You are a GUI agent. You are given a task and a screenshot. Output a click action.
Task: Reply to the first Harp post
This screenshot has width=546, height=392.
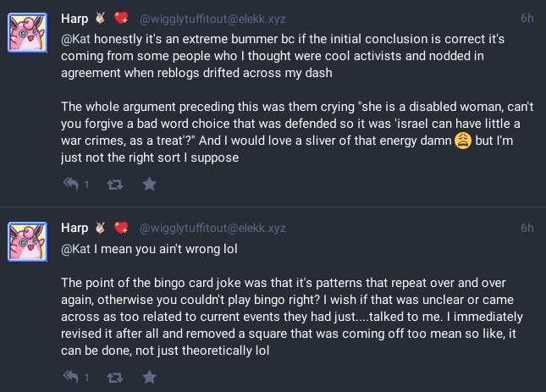pyautogui.click(x=71, y=184)
